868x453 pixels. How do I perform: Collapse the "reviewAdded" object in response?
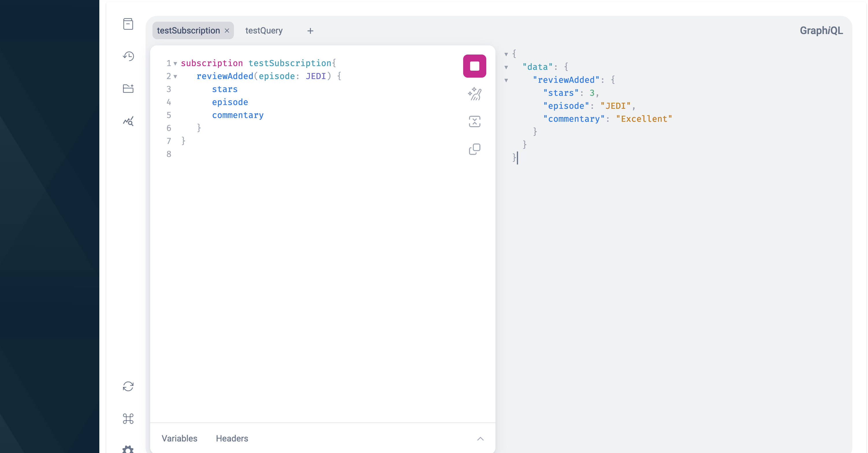tap(506, 80)
